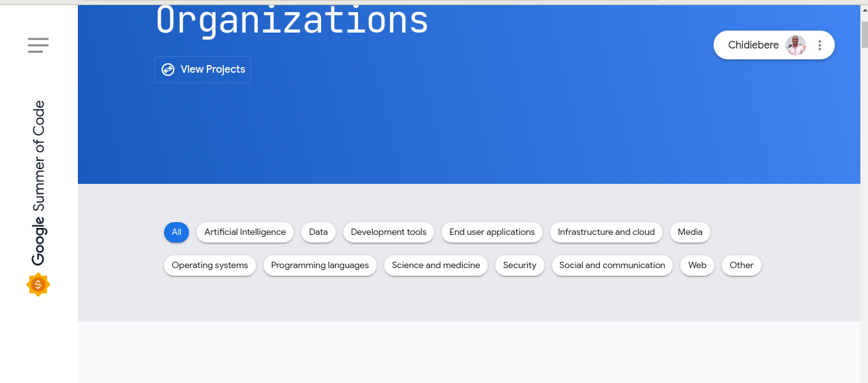Click the View Projects button
The image size is (868, 383).
[x=202, y=70]
